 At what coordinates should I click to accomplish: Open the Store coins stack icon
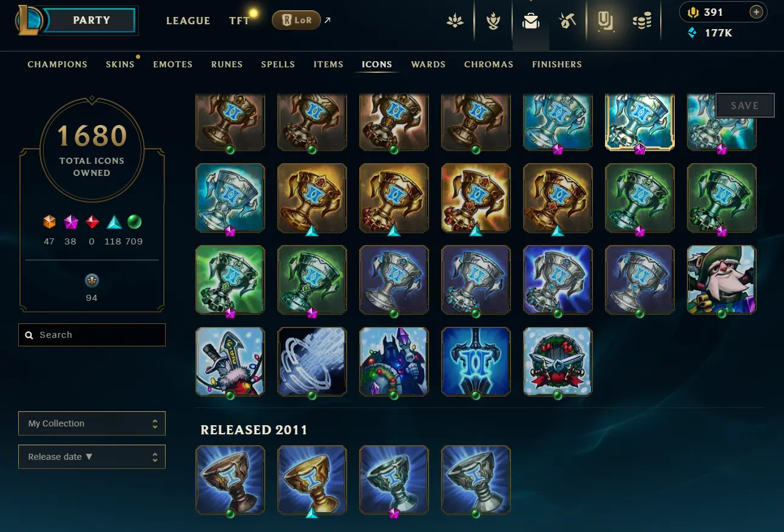coord(641,21)
